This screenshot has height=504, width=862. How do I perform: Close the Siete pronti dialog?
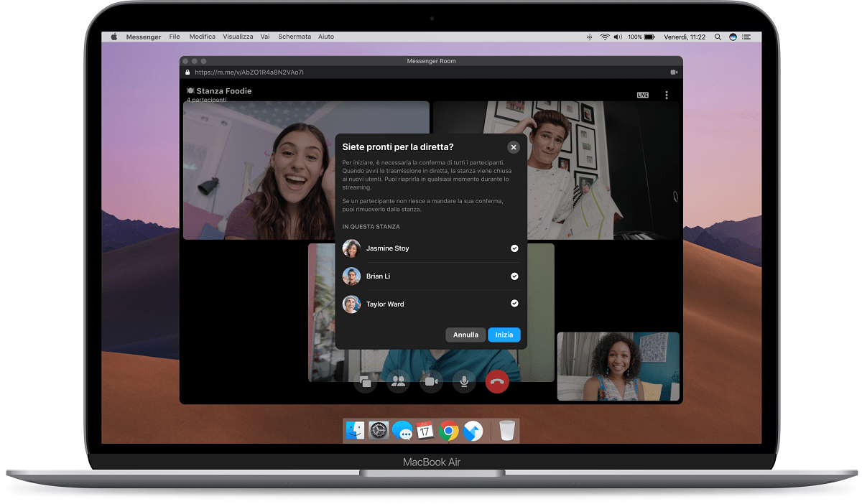click(513, 147)
